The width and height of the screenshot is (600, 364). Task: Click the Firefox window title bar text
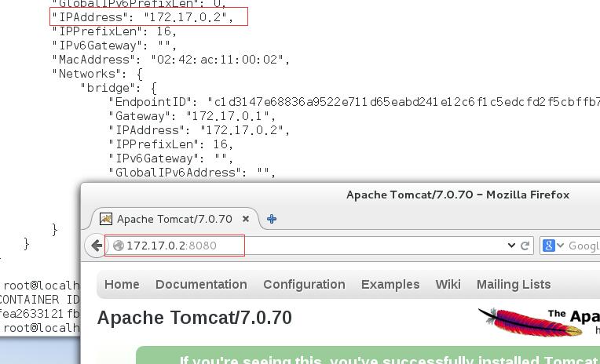click(x=458, y=195)
